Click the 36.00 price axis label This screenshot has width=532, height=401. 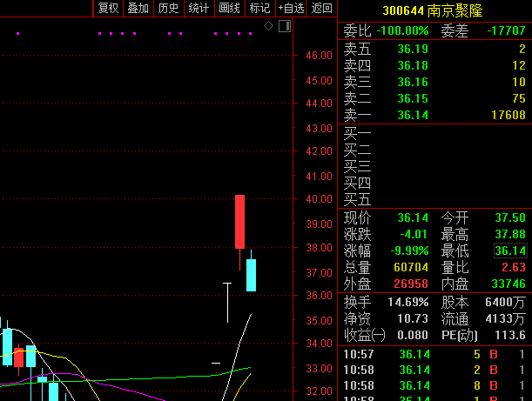click(319, 296)
